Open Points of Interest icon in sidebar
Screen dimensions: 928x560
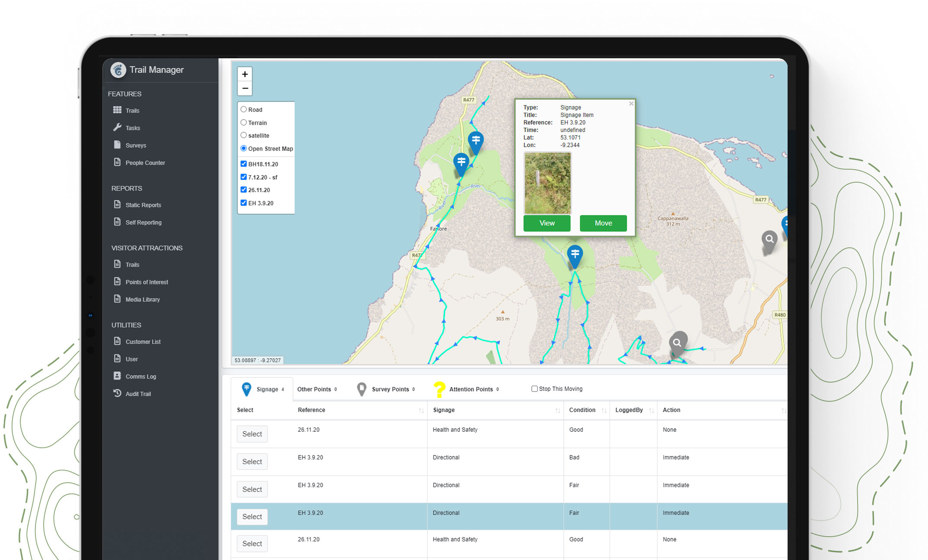[117, 282]
